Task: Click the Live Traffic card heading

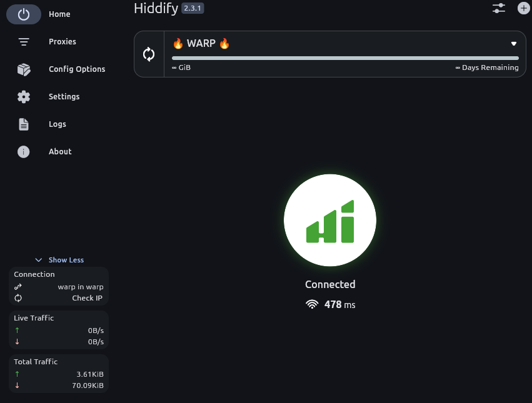Action: point(34,318)
